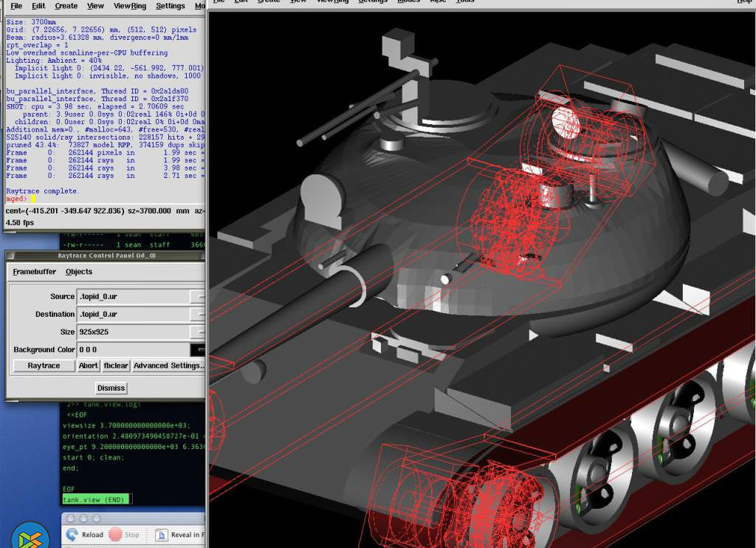
Task: Open the Background Color black swatch picker
Action: point(197,349)
